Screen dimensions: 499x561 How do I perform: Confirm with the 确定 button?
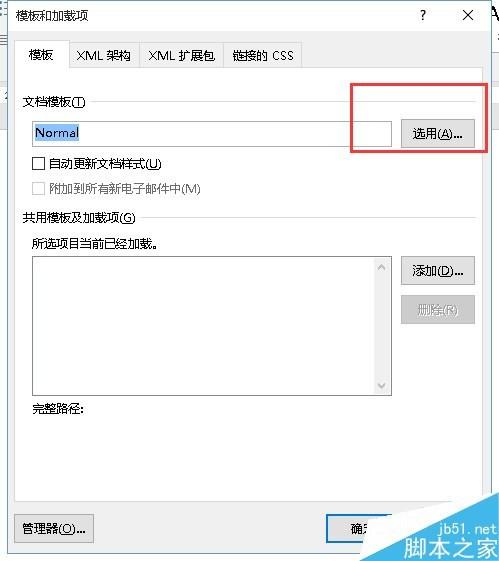(x=359, y=528)
